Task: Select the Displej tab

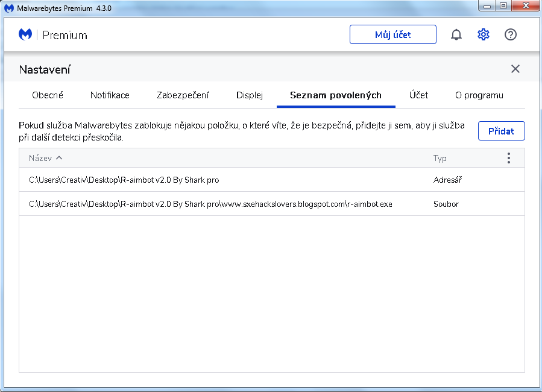Action: (x=250, y=95)
